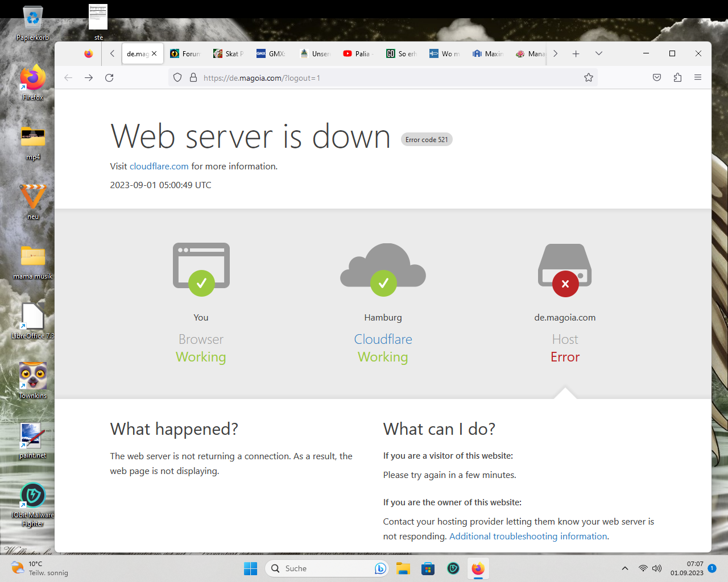This screenshot has height=582, width=728.
Task: Open Papierkorb recycle bin on desktop
Action: (x=32, y=23)
